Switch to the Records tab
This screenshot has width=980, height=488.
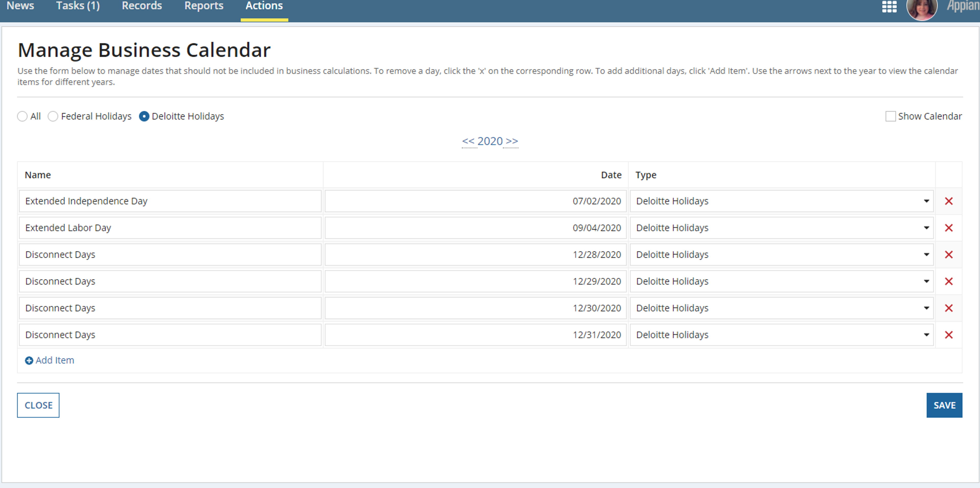point(142,6)
